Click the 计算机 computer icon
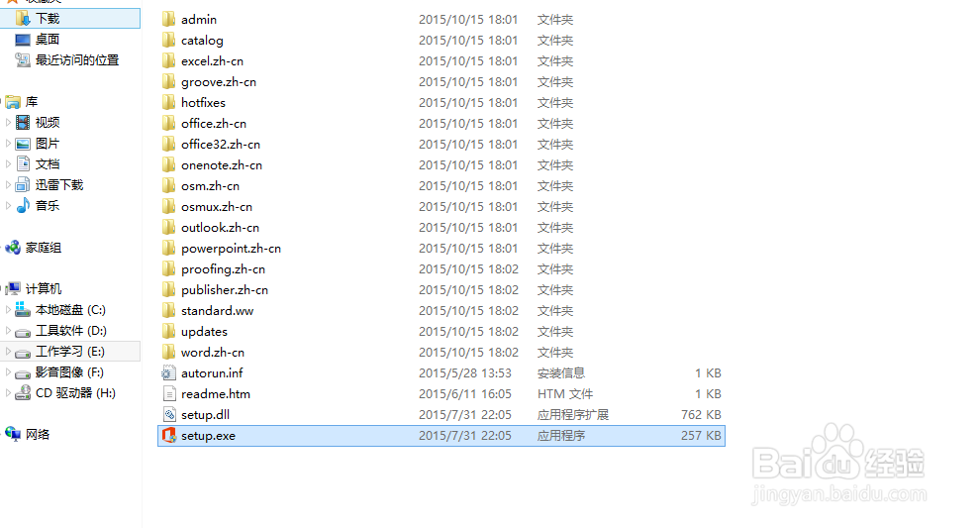The height and width of the screenshot is (528, 980). pyautogui.click(x=14, y=288)
